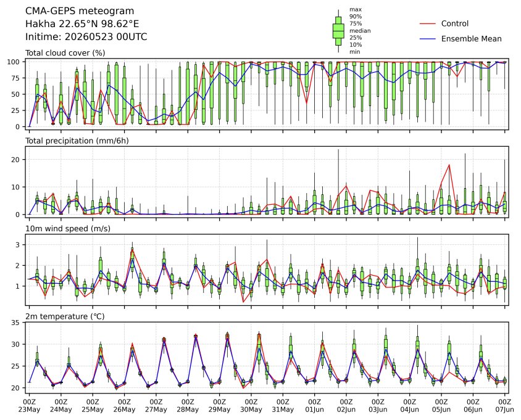Click the 00Z 01Jun axis tick label
The height and width of the screenshot is (420, 521).
[x=314, y=405]
